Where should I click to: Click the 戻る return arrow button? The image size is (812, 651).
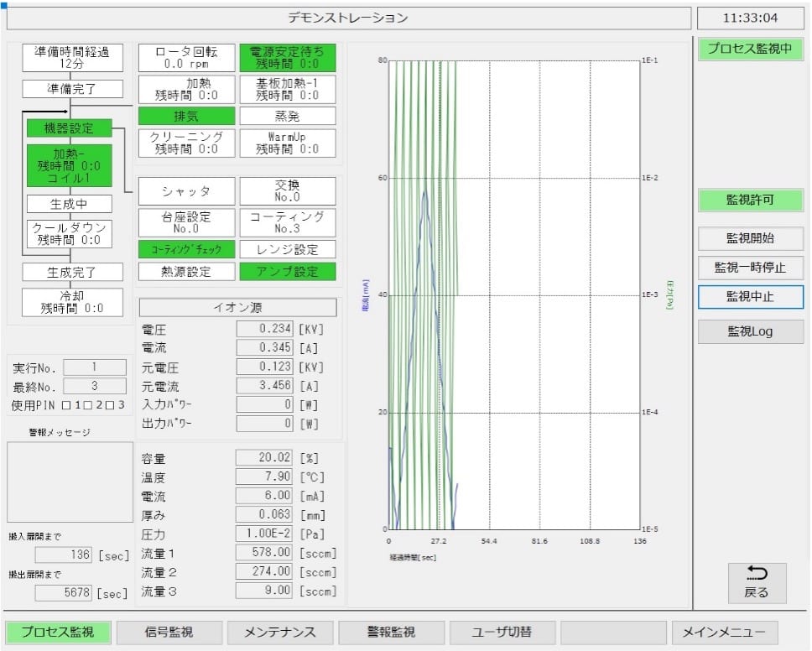[x=757, y=583]
